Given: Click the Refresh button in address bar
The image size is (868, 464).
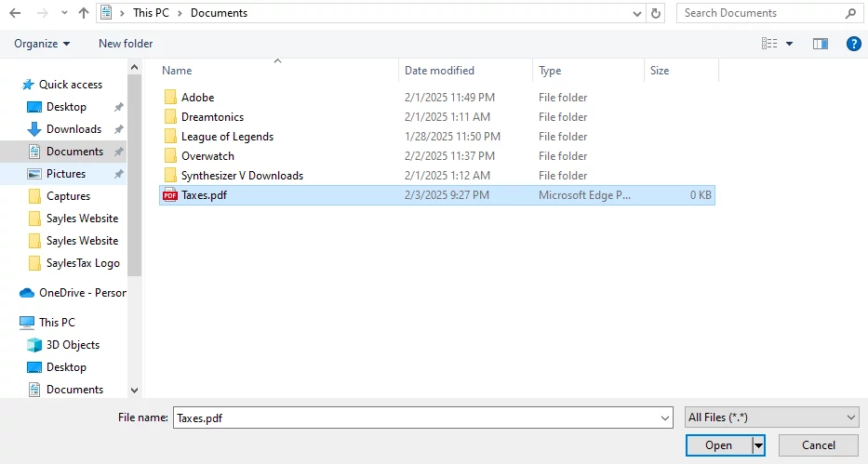Looking at the screenshot, I should (657, 13).
